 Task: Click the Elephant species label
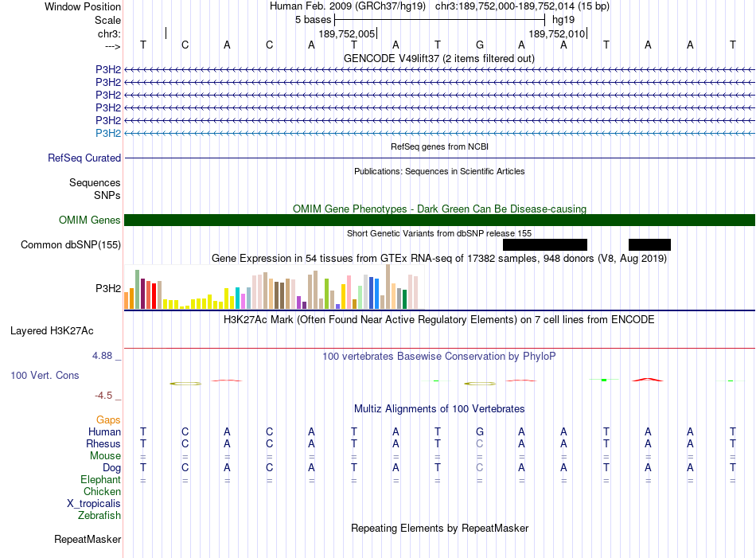point(101,479)
